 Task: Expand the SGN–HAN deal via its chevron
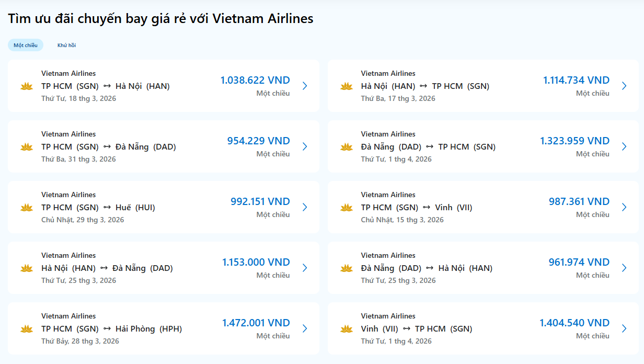coord(305,86)
